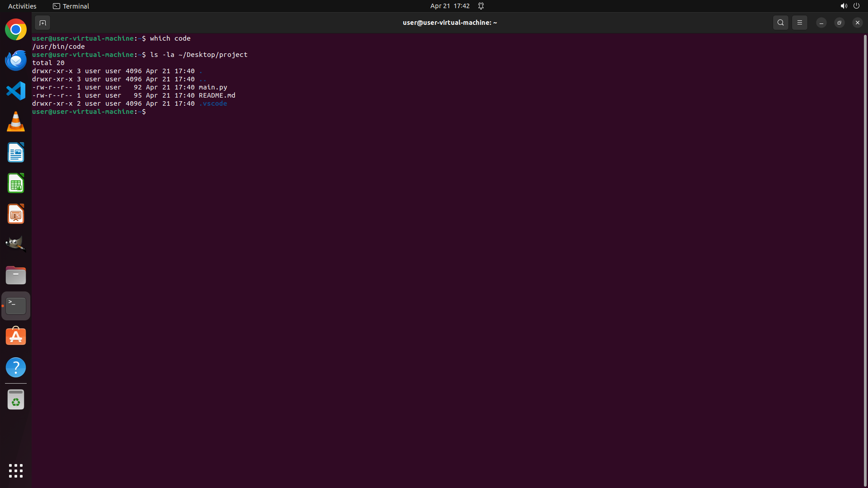Launch LibreOffice Calc spreadsheet

click(16, 183)
